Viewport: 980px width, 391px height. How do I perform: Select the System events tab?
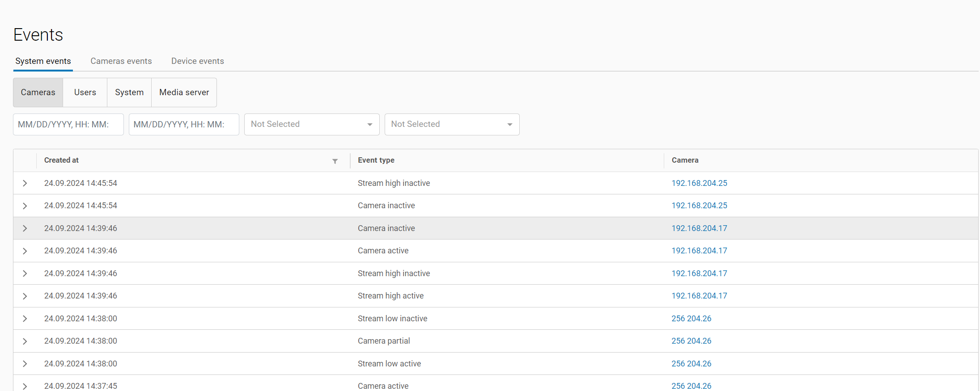43,61
